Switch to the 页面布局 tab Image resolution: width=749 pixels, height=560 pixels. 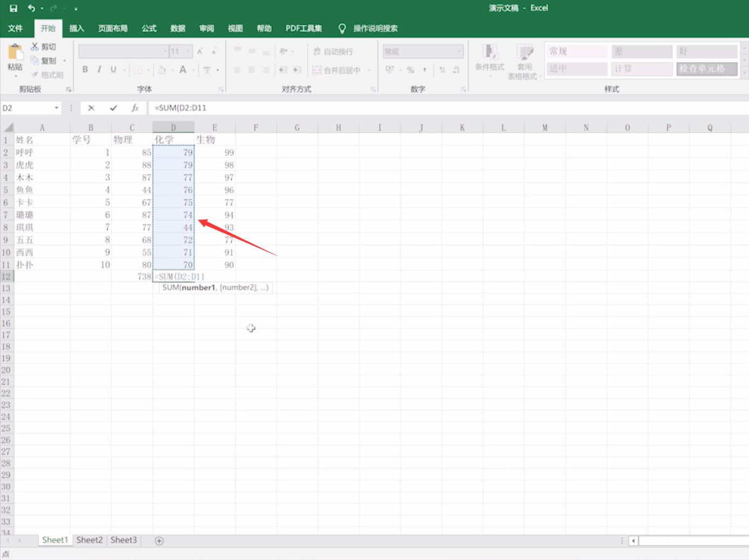pos(113,28)
